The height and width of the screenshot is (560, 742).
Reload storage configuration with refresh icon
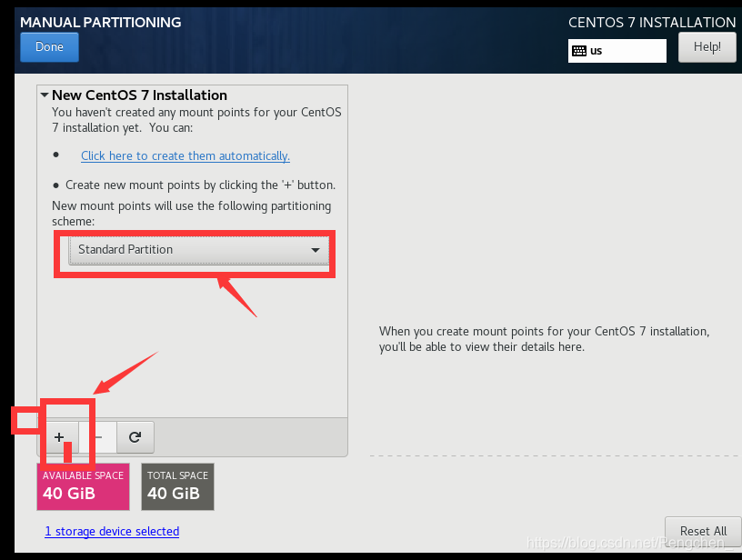pos(135,437)
